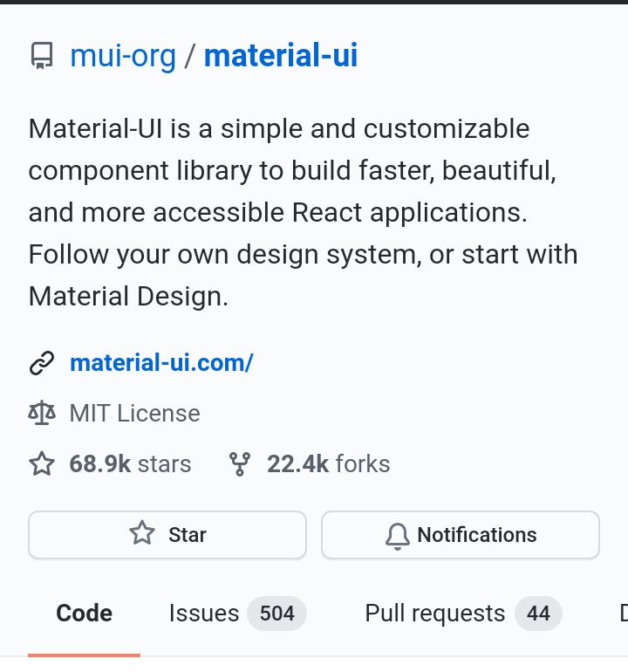Visit the material-ui.com website link
Viewport: 628px width, 672px height.
[161, 363]
